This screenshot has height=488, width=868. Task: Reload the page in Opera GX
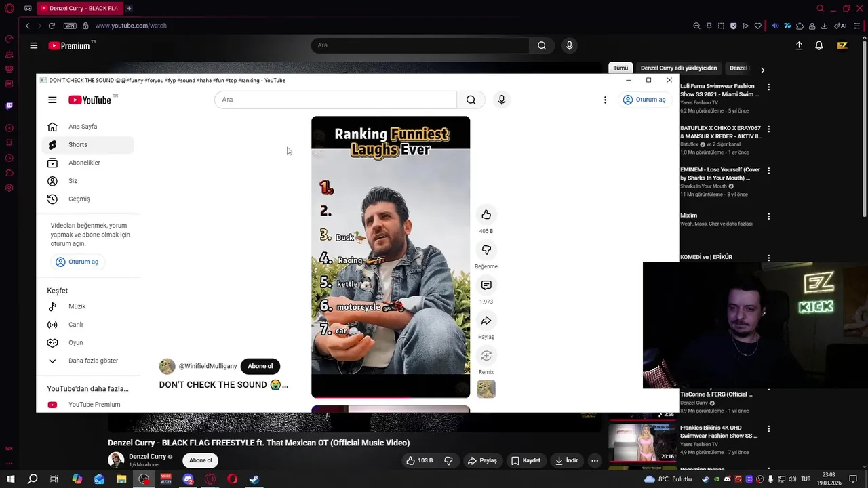pos(52,26)
